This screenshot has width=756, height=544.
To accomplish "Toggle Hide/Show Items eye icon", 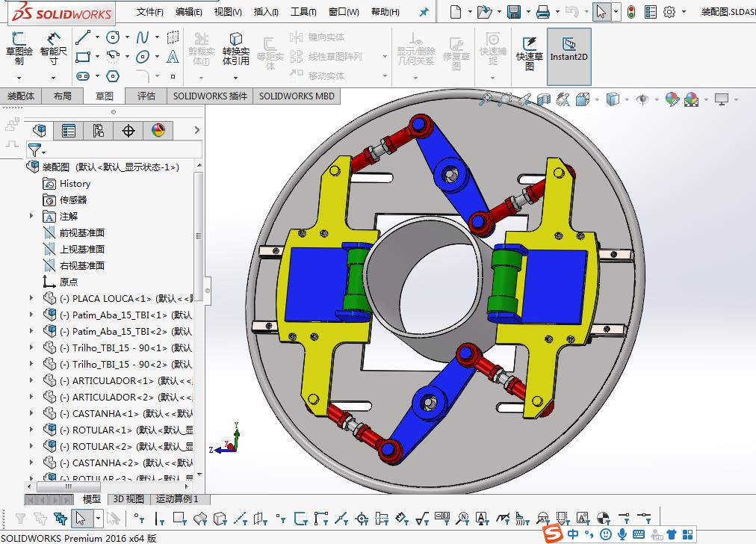I will point(642,99).
